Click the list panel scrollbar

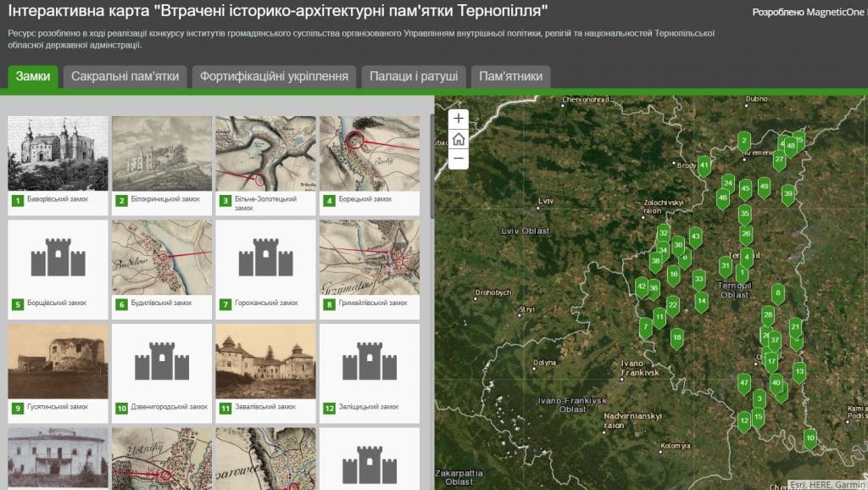(x=432, y=166)
